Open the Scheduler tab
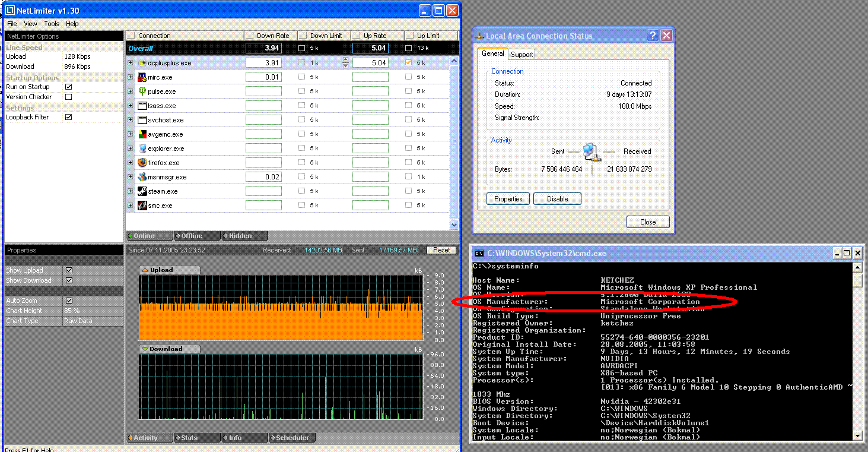The image size is (868, 452). [292, 438]
